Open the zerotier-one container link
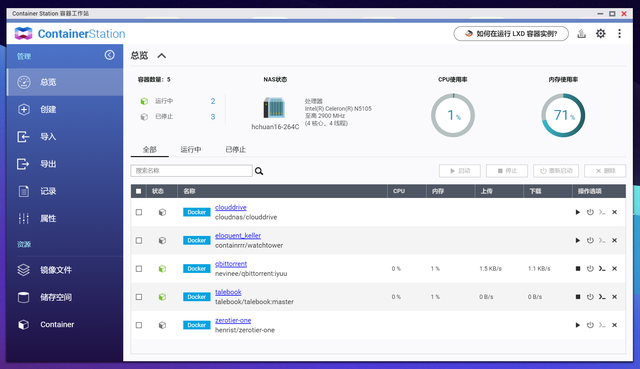The width and height of the screenshot is (640, 369). tap(233, 320)
